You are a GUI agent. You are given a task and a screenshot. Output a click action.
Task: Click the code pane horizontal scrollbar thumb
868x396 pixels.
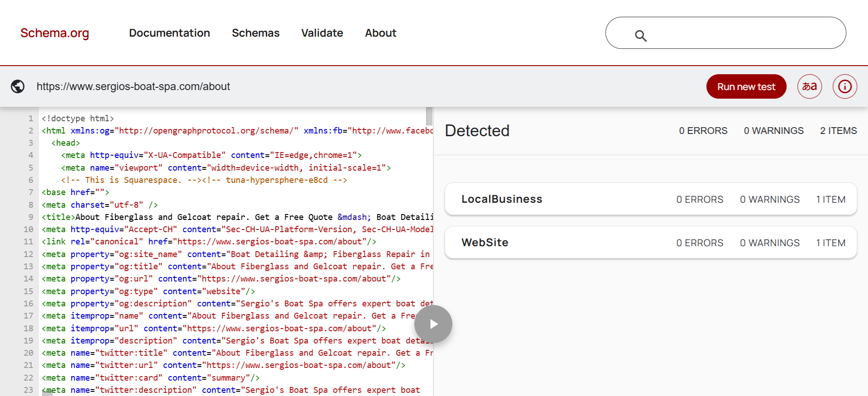[x=47, y=393]
